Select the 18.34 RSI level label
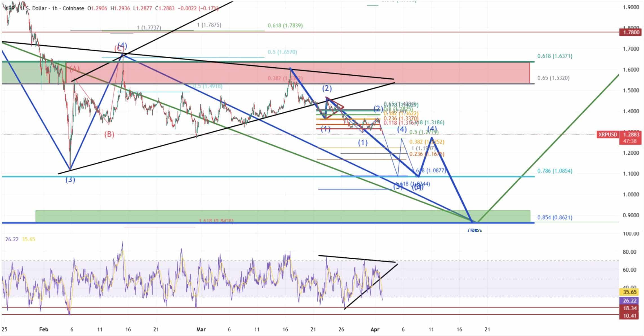Screen dimensions: 644x336 629,308
